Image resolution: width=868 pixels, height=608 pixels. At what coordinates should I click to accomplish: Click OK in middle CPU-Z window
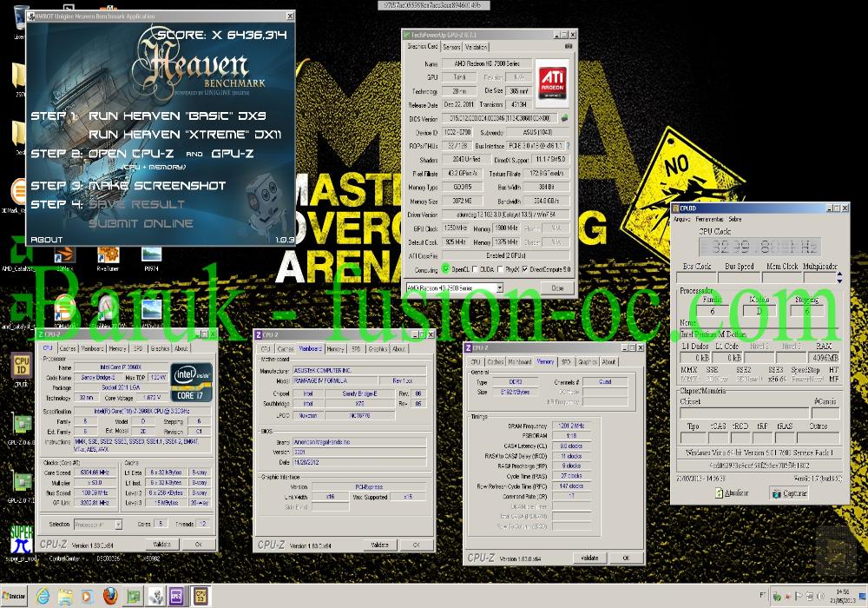pyautogui.click(x=416, y=545)
